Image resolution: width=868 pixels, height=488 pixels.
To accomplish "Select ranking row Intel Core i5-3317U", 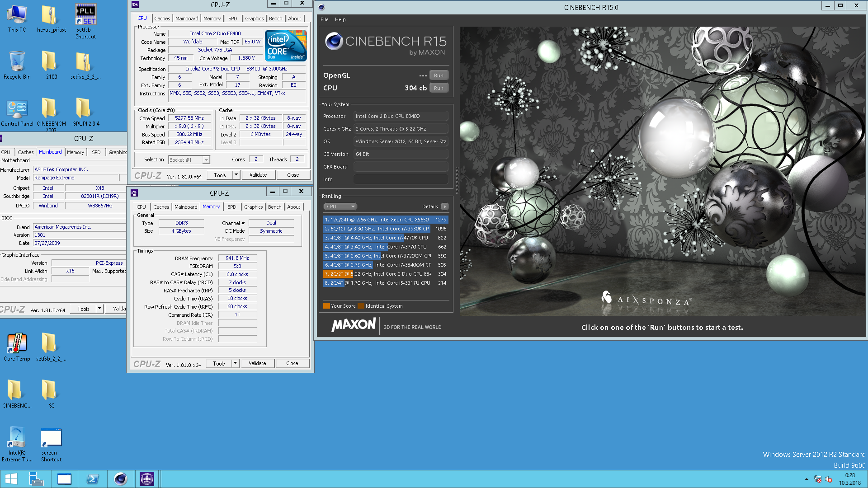I will [x=386, y=283].
